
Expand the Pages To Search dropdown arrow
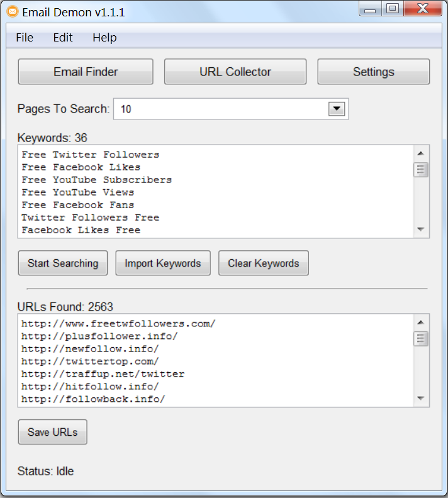tap(337, 109)
